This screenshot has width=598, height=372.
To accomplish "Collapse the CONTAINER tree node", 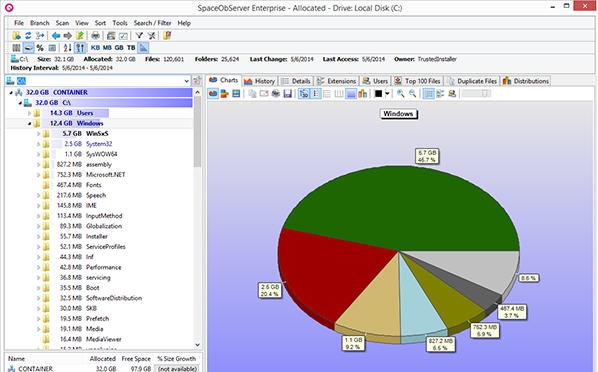I will pos(11,93).
